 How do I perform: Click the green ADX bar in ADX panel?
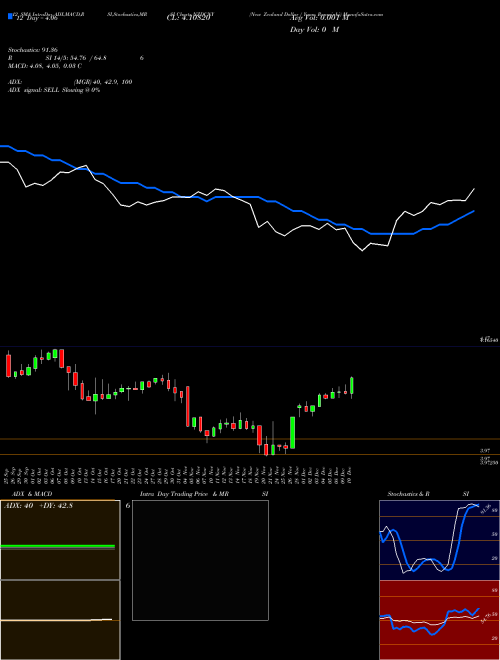57,546
